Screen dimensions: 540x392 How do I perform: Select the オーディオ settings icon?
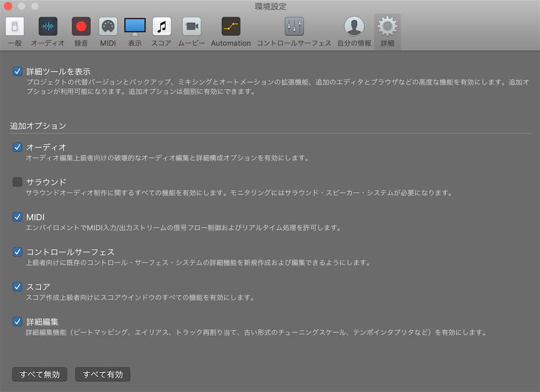pyautogui.click(x=48, y=31)
